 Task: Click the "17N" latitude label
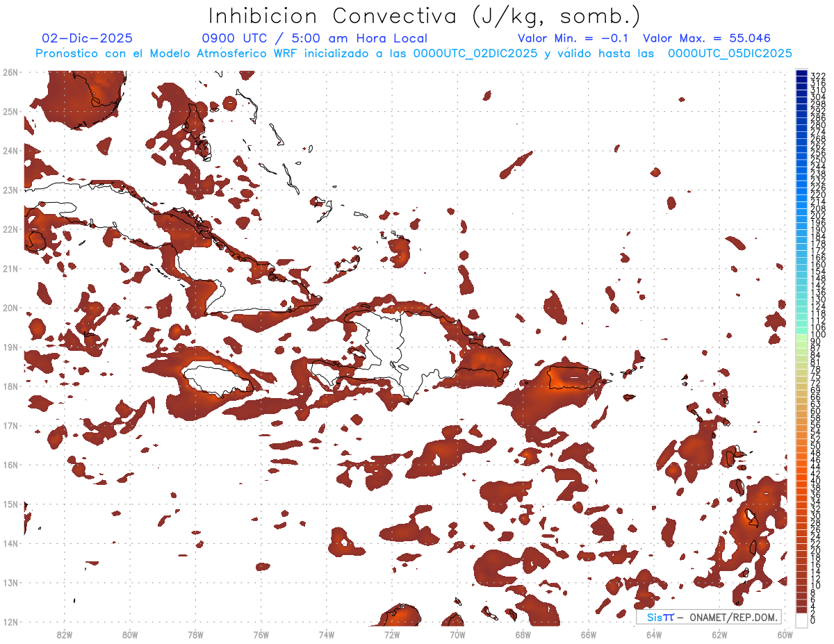click(10, 425)
